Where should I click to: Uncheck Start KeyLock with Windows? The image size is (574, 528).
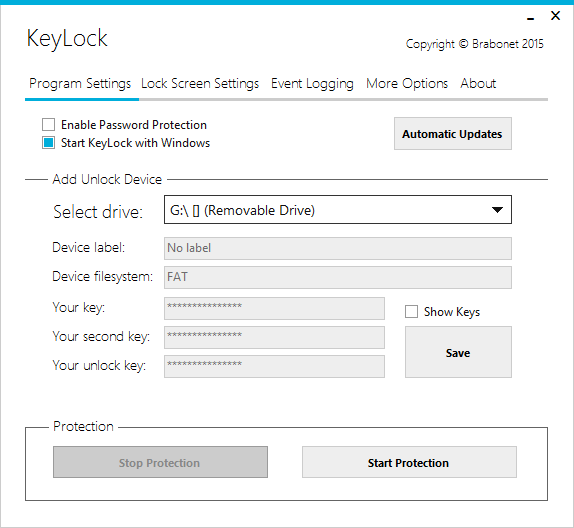pyautogui.click(x=48, y=143)
